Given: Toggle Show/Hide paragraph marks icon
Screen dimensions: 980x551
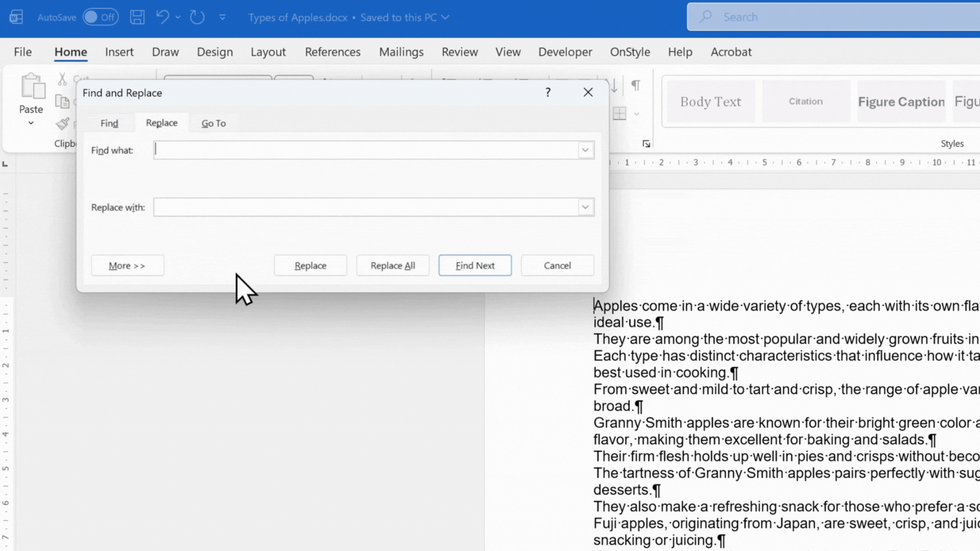Looking at the screenshot, I should click(x=636, y=85).
